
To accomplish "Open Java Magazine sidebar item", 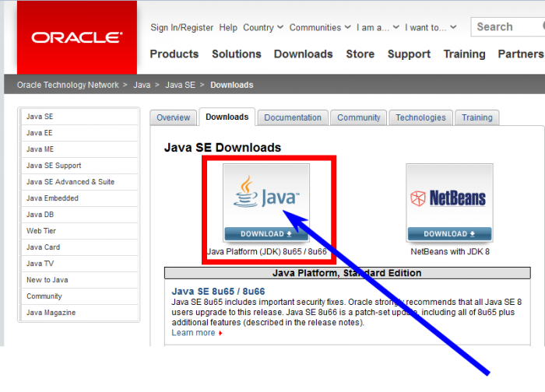I will point(79,313).
